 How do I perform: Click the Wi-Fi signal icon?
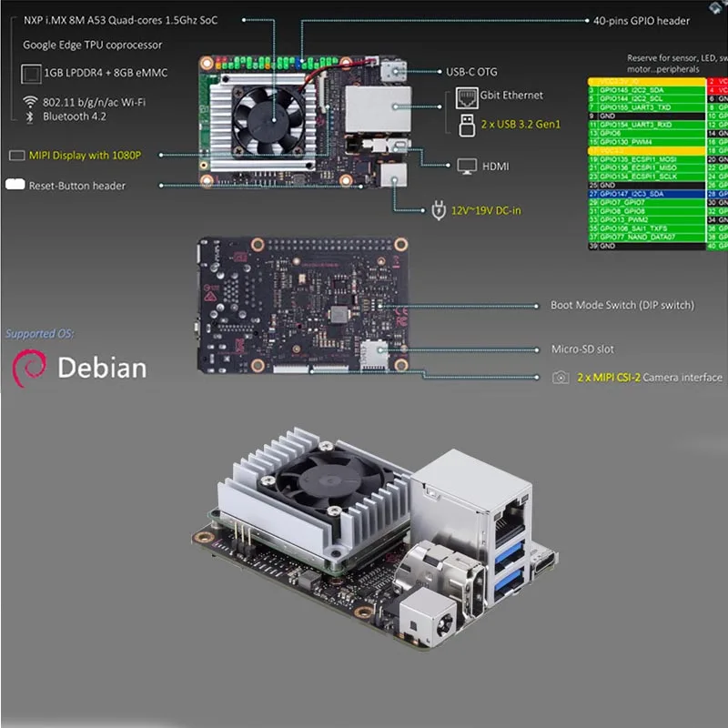click(x=30, y=101)
